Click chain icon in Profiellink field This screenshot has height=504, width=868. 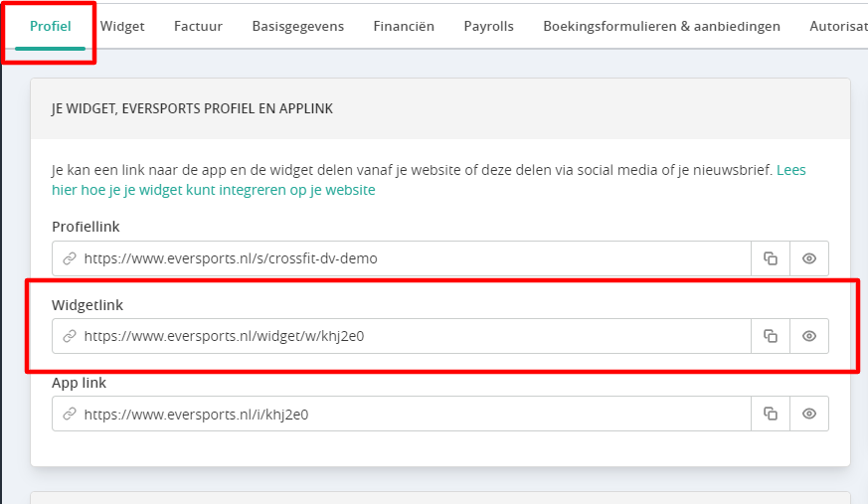pos(70,258)
